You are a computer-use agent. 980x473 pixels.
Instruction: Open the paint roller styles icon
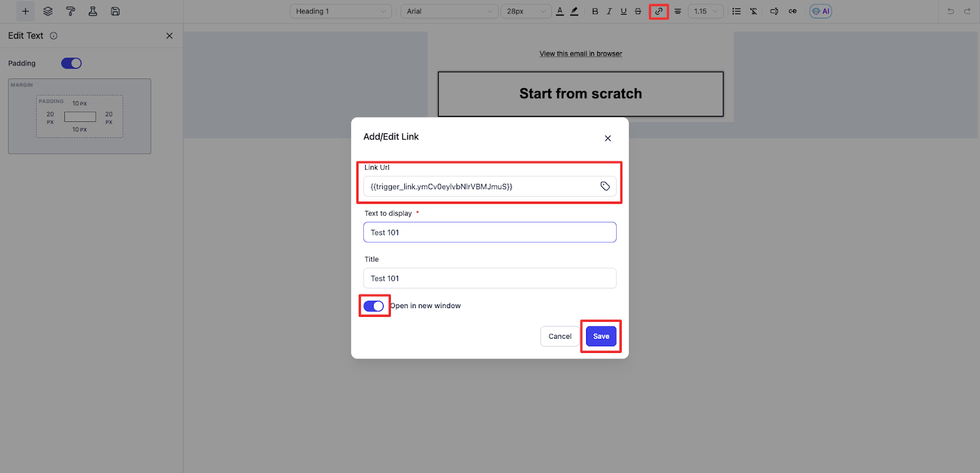coord(70,11)
